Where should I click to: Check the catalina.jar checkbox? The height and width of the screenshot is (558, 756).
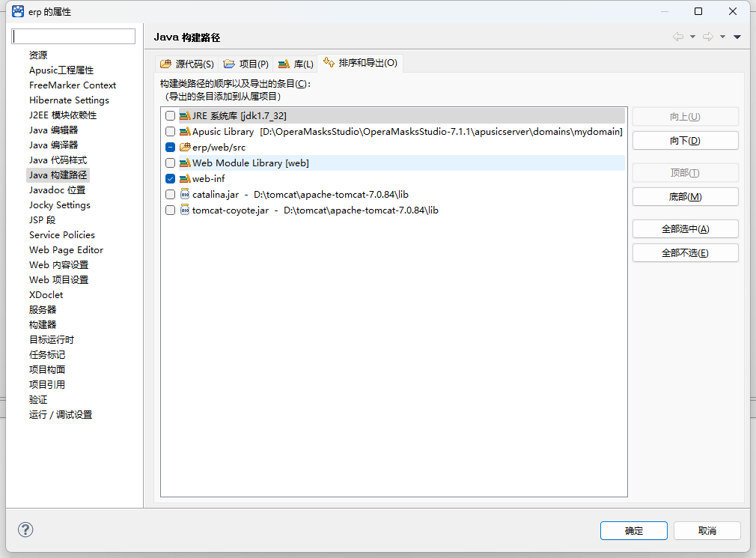(x=170, y=194)
